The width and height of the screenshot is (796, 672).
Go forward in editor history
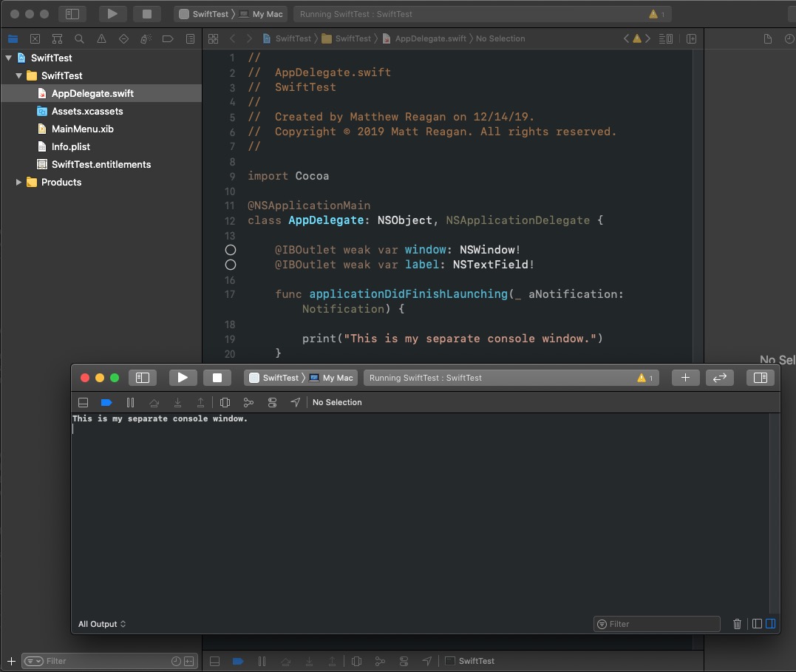[x=249, y=38]
